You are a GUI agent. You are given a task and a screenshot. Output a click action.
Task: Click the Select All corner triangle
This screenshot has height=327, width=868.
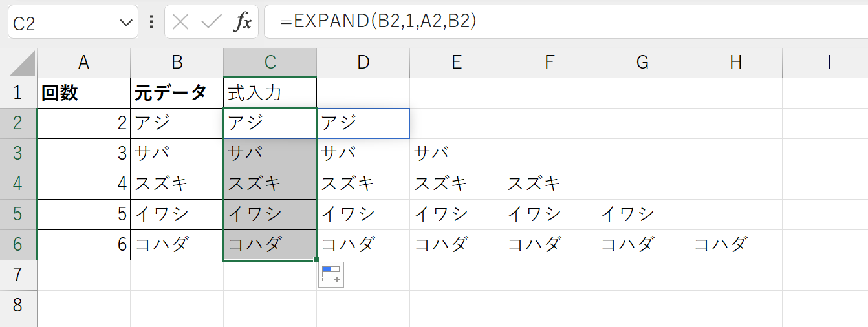(x=23, y=63)
